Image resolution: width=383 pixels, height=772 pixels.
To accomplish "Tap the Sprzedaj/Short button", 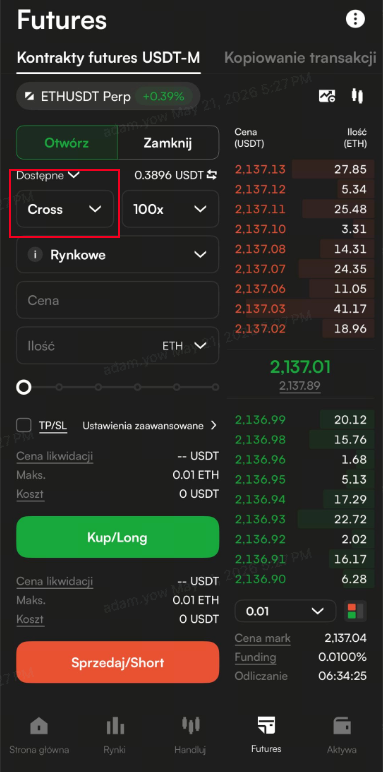I will tap(118, 662).
